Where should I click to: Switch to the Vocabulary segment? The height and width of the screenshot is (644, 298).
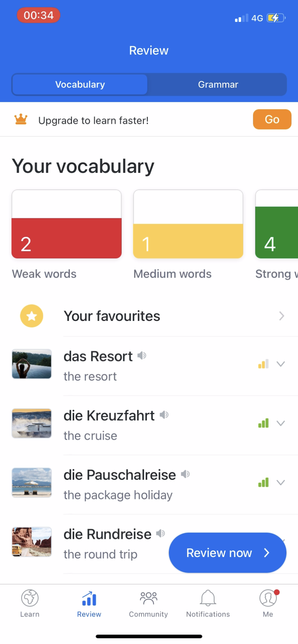(x=80, y=84)
